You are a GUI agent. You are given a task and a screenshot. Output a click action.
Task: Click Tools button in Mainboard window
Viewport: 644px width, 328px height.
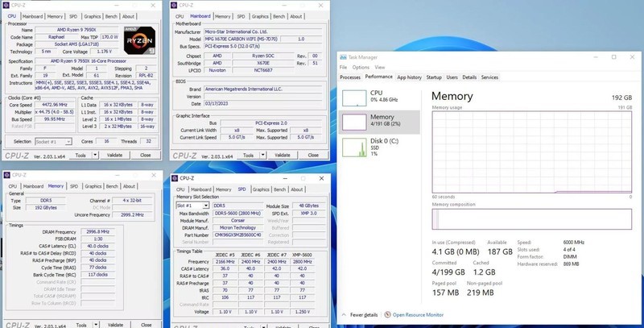click(x=248, y=155)
